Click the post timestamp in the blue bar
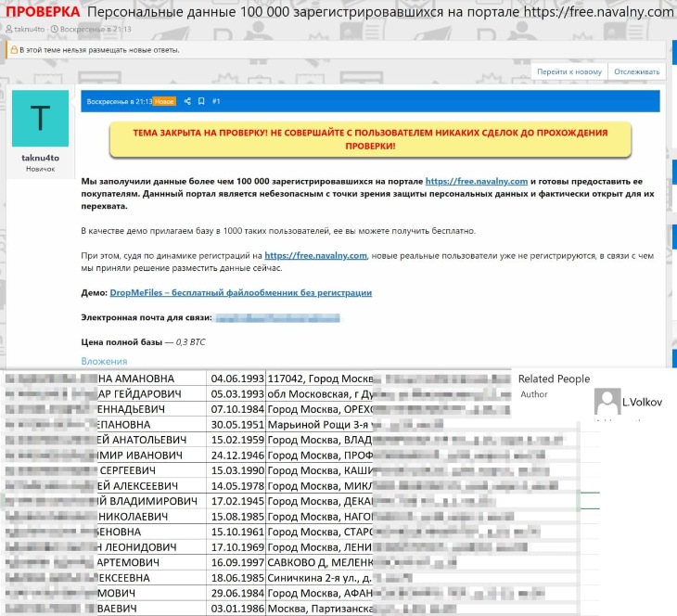 tap(119, 101)
